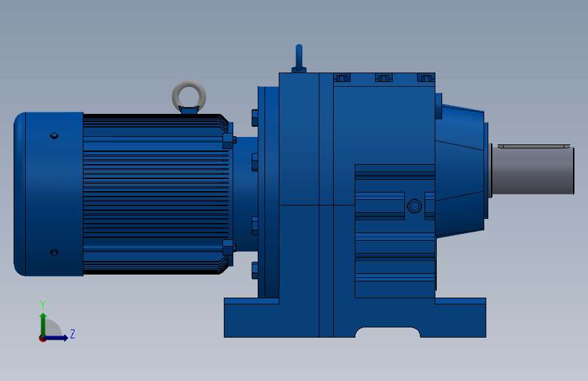Select the lowermost flange hex bolt
The width and height of the screenshot is (588, 381).
point(255,270)
